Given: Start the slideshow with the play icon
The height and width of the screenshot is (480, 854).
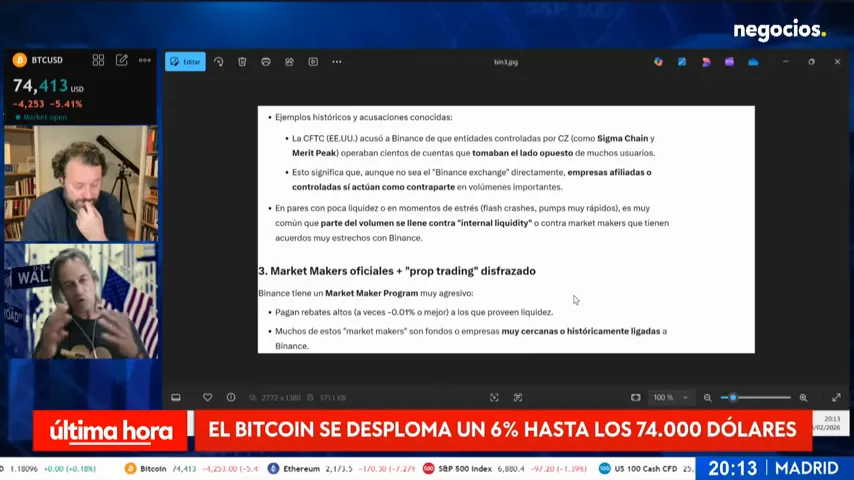Looking at the screenshot, I should point(313,62).
